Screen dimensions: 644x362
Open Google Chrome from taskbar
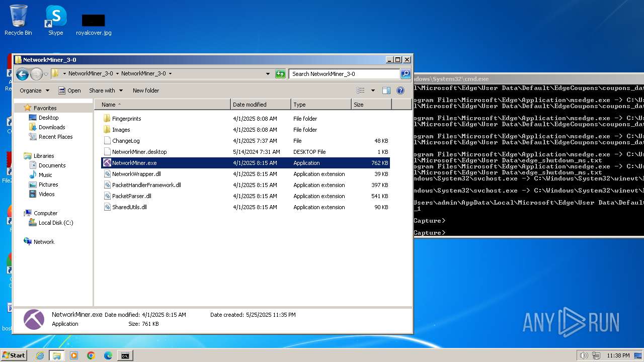pos(91,355)
